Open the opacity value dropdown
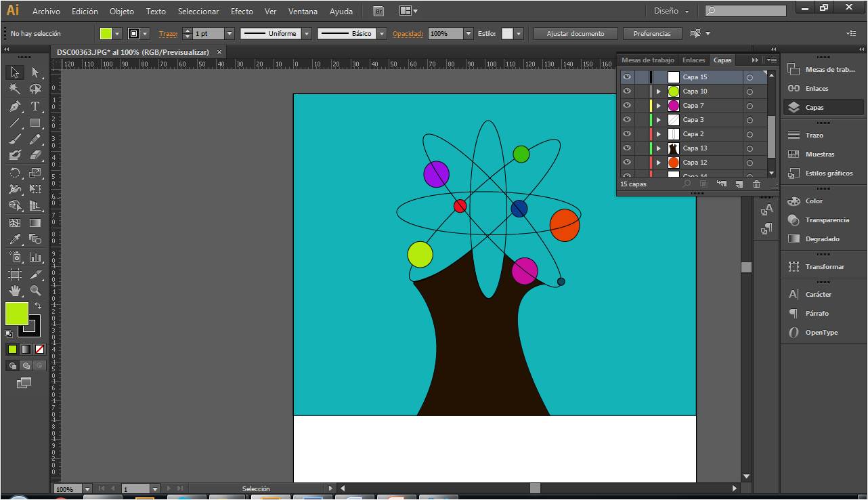 coord(469,33)
